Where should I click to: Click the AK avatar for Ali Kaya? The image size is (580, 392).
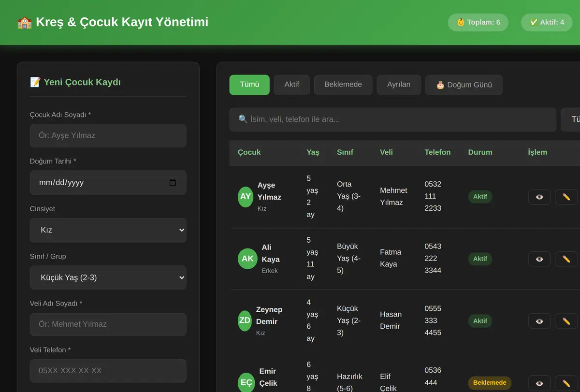point(247,259)
